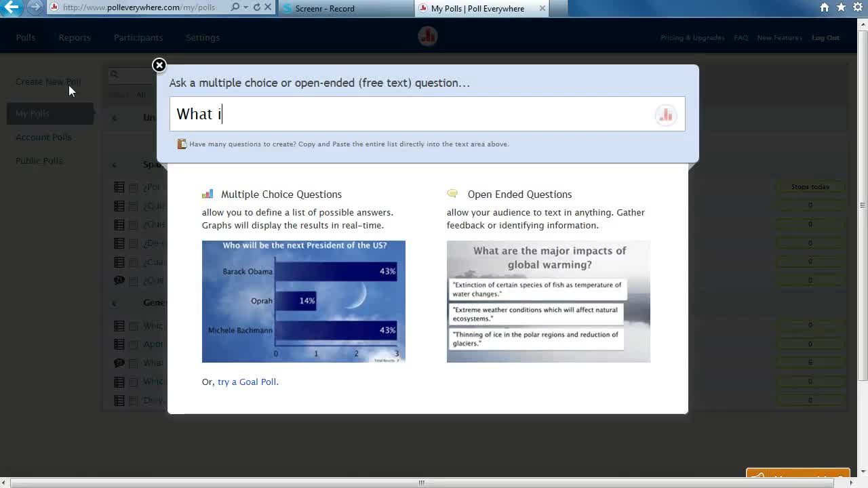Click the poll question text field

pos(427,114)
